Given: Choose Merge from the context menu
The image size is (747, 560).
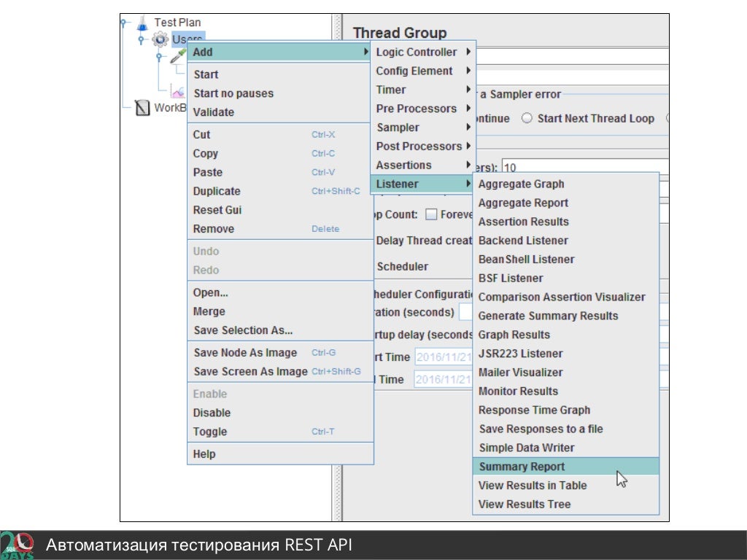Looking at the screenshot, I should pos(281,311).
